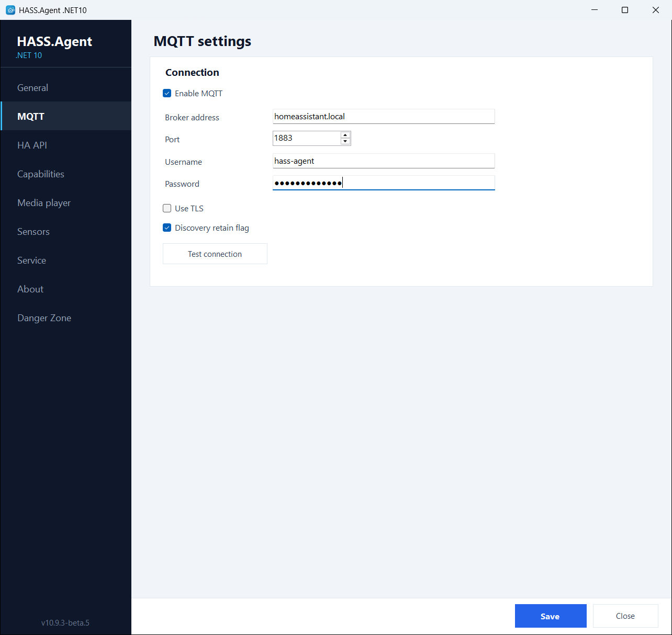The height and width of the screenshot is (635, 672).
Task: Select the MQTT sidebar item
Action: (x=66, y=116)
